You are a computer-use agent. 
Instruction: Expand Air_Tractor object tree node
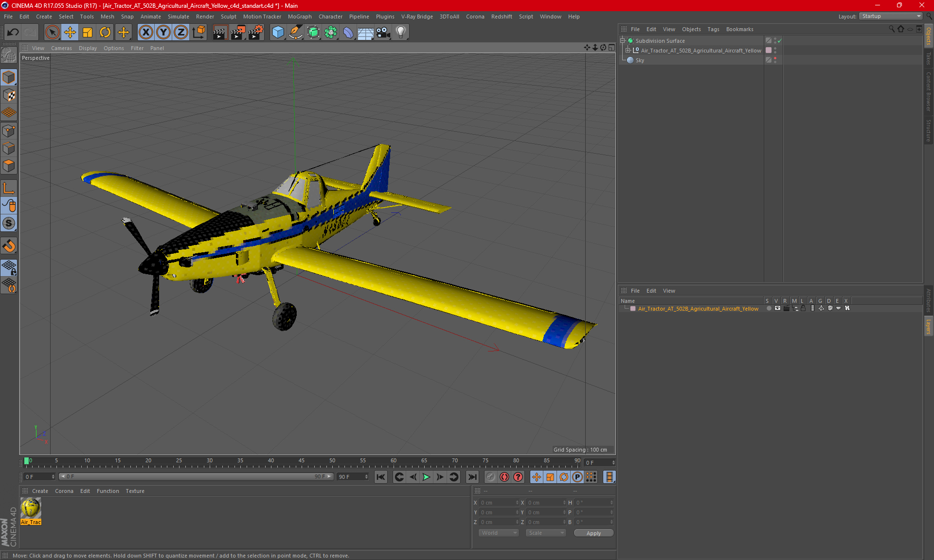pyautogui.click(x=628, y=51)
